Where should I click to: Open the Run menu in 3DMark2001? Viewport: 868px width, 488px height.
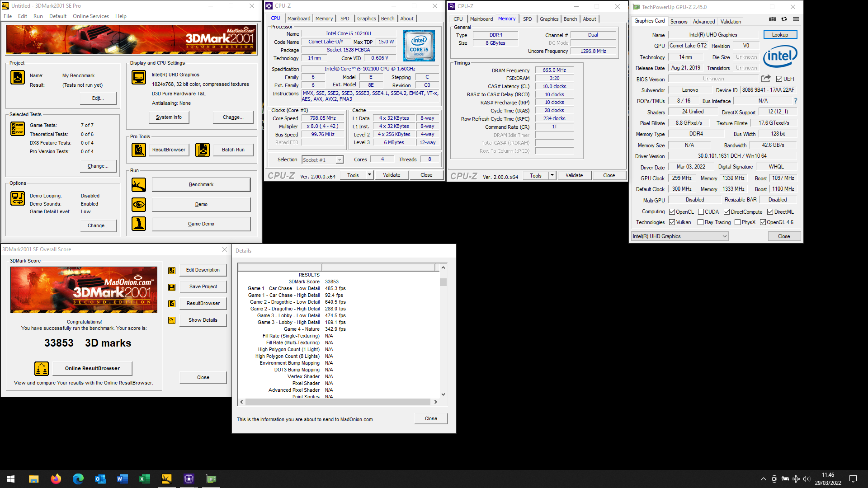pyautogui.click(x=38, y=16)
